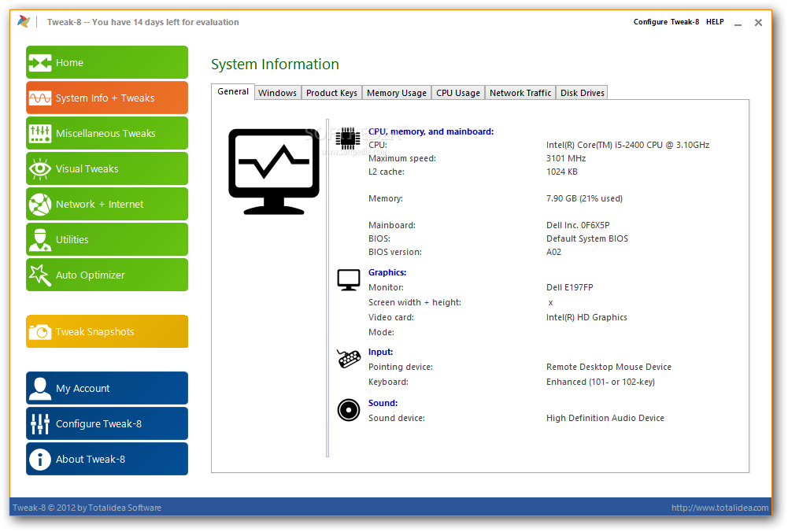Open Visual Tweaks label
The width and height of the screenshot is (788, 532).
click(87, 168)
